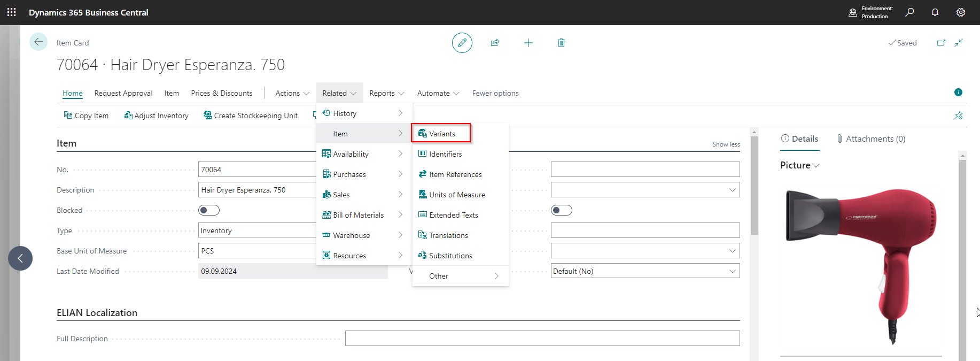
Task: Open Identifiers from the submenu
Action: click(461, 154)
